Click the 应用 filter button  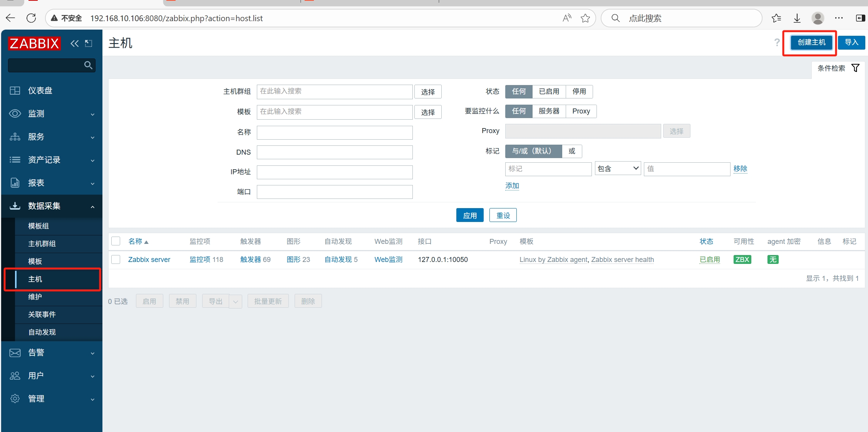(470, 215)
